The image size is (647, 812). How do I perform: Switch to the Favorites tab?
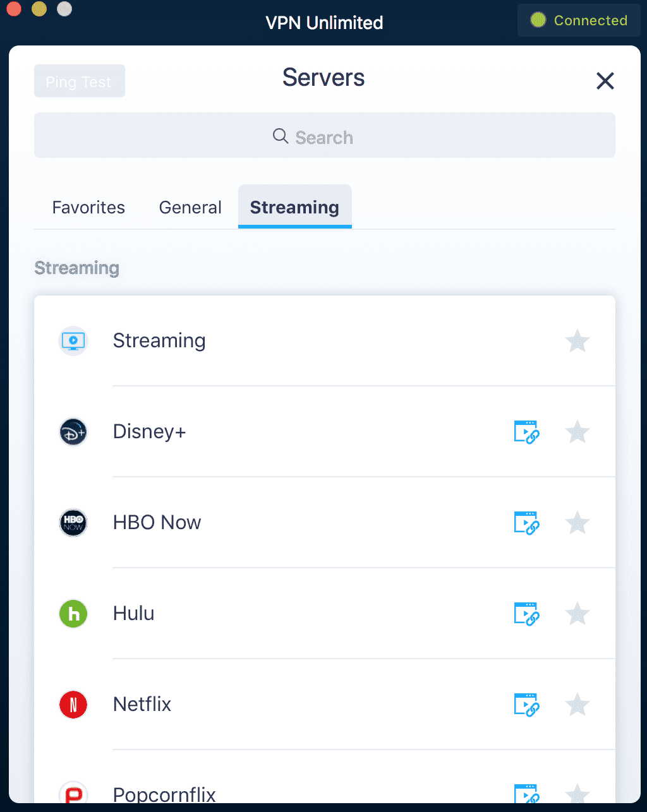tap(88, 207)
